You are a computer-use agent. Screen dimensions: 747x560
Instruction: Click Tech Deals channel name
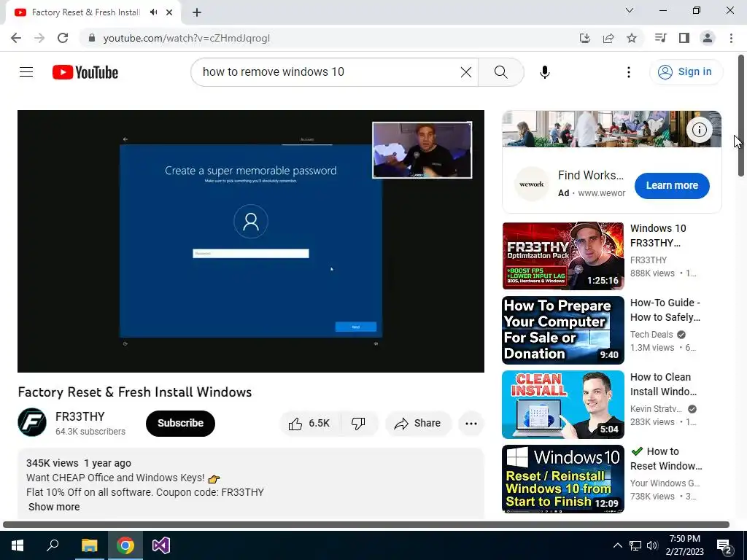pos(651,334)
